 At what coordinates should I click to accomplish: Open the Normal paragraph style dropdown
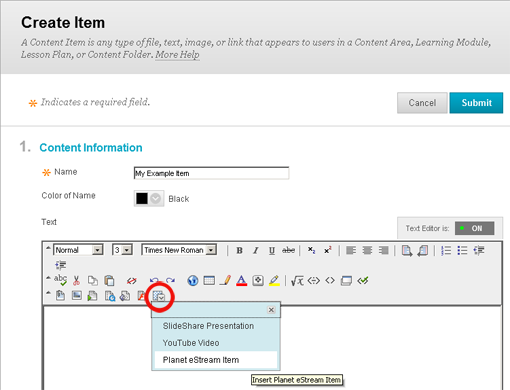[78, 250]
